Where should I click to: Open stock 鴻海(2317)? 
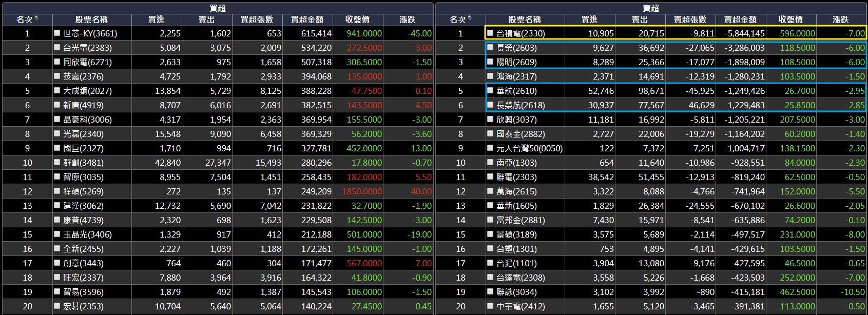point(516,76)
